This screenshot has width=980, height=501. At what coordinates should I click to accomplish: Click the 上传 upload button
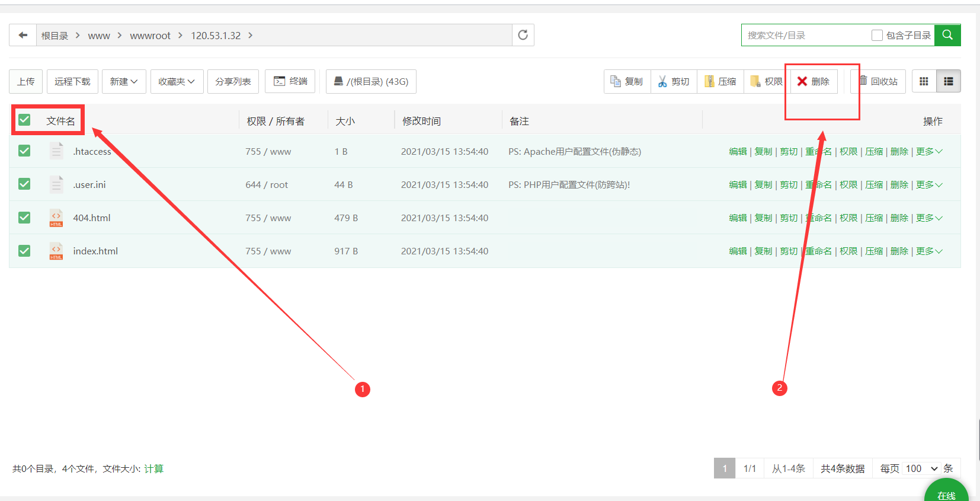(25, 81)
